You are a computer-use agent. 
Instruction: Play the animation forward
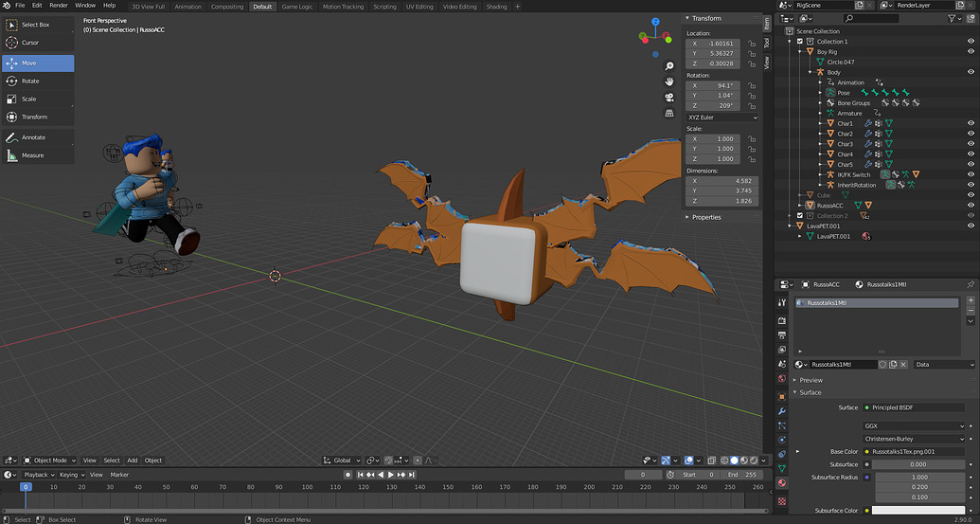point(391,475)
